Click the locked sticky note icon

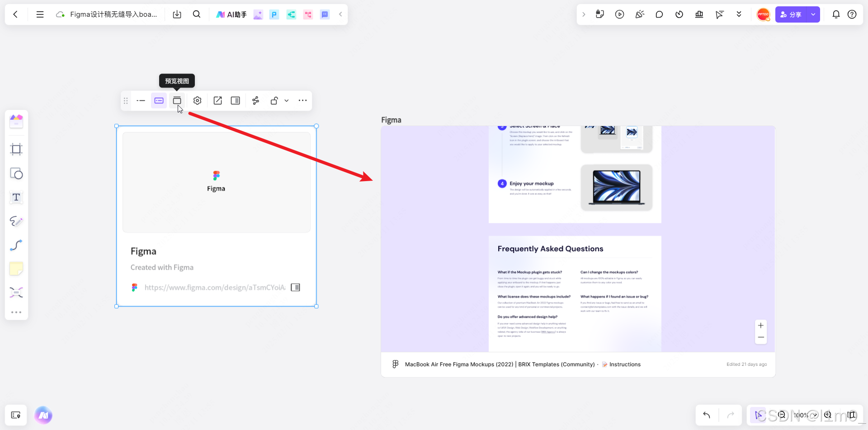(600, 14)
